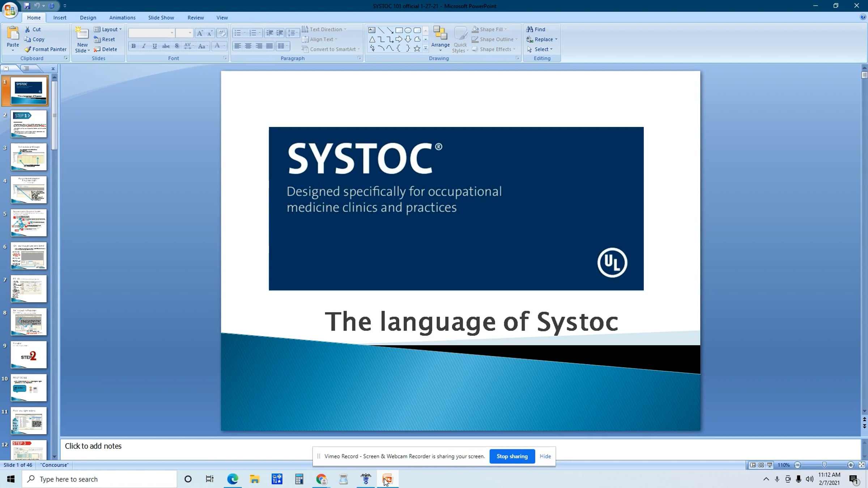
Task: Toggle Underline formatting
Action: click(155, 46)
